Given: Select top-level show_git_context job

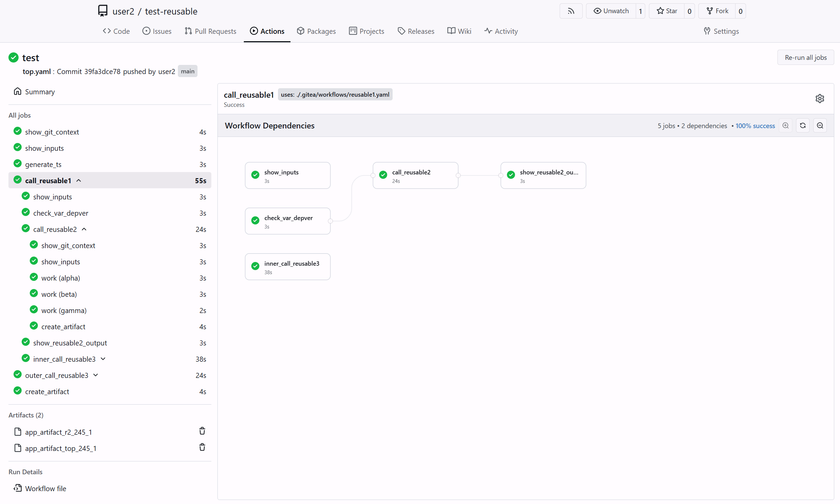Looking at the screenshot, I should pos(110,132).
